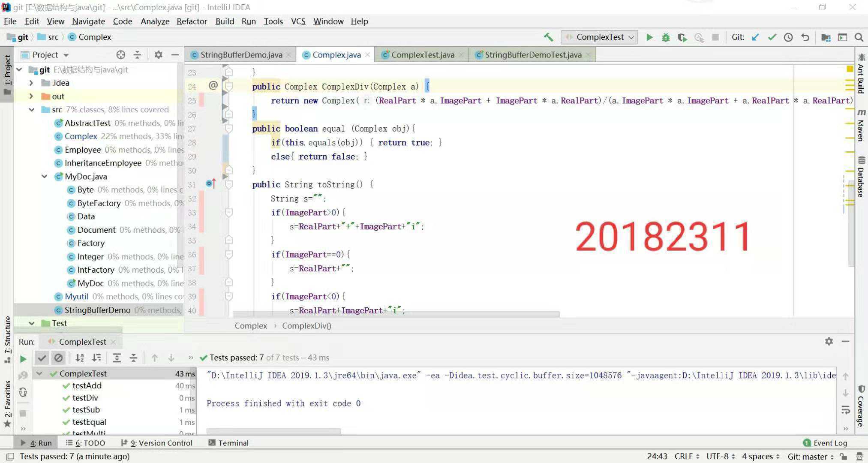Viewport: 868px width, 463px height.
Task: Rerun tests in the Run panel
Action: (x=23, y=359)
